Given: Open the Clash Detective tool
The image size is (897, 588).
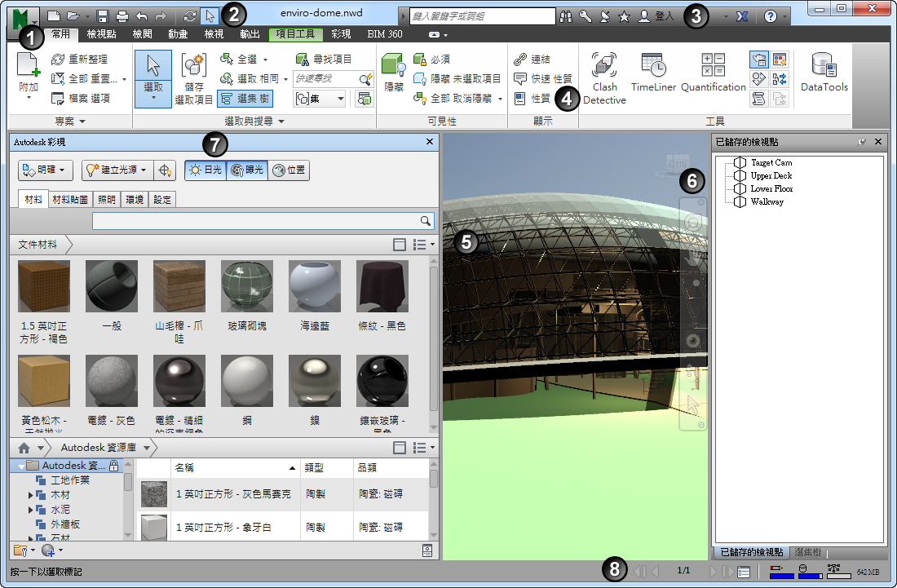Looking at the screenshot, I should click(x=604, y=67).
